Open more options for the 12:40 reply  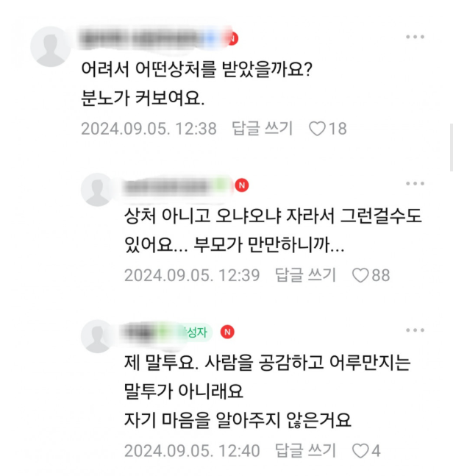(415, 330)
